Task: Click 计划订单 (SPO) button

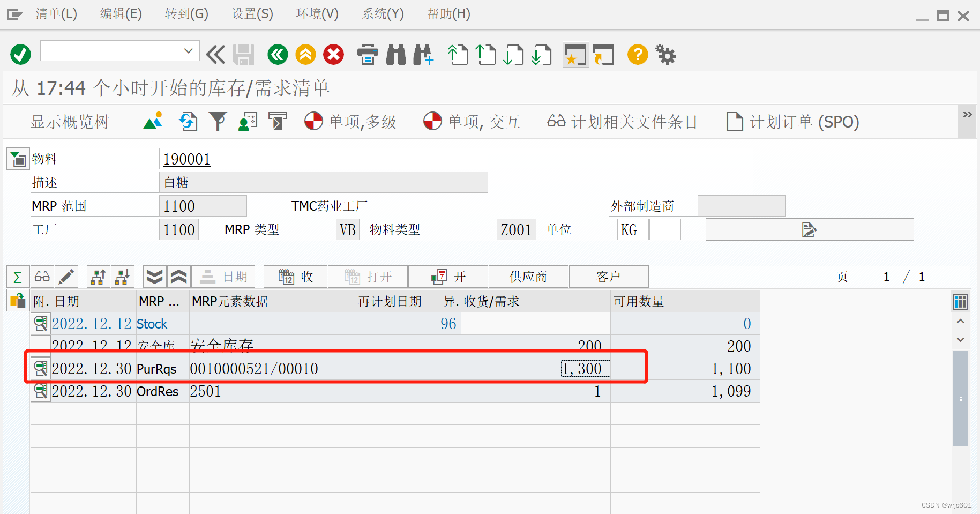Action: (792, 122)
